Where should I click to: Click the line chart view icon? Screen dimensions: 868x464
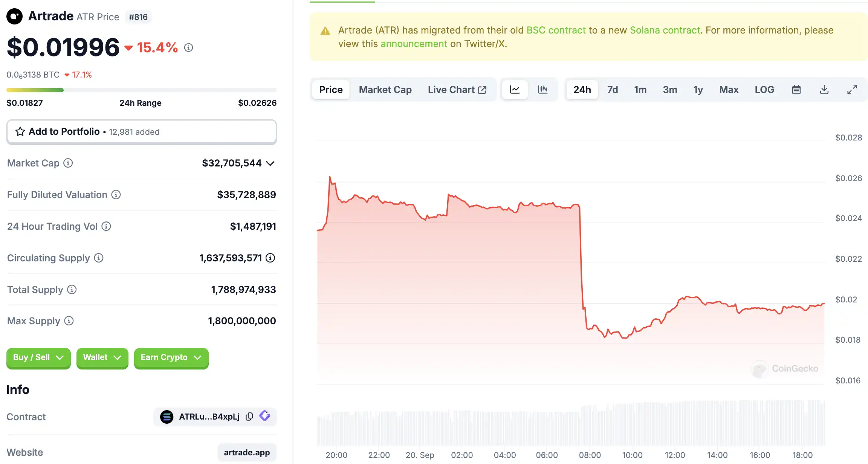515,90
